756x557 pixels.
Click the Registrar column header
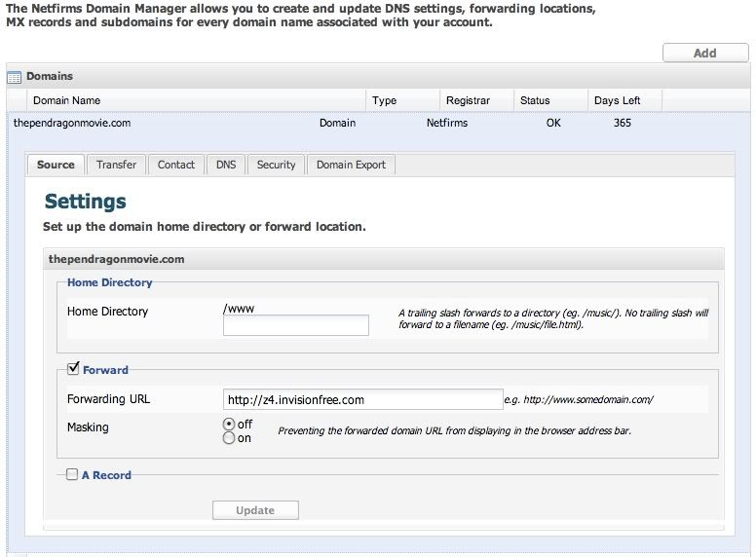(x=468, y=100)
